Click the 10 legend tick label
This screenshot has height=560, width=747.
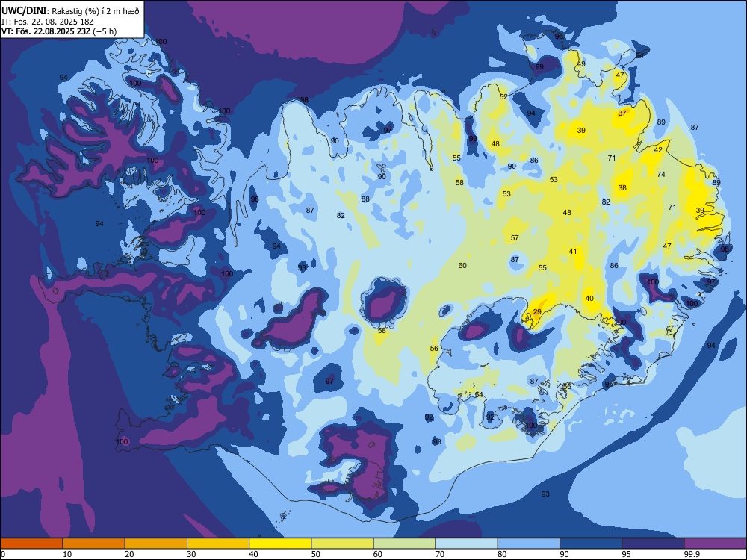pyautogui.click(x=67, y=554)
